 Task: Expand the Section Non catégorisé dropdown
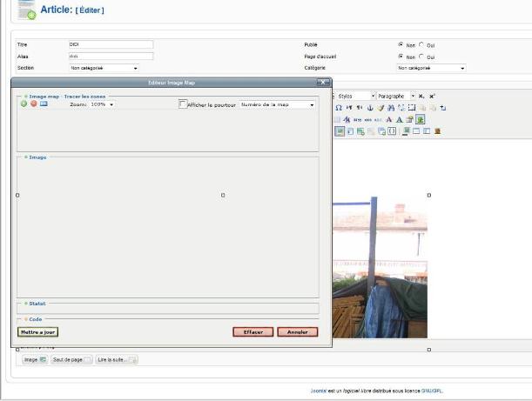tap(104, 67)
